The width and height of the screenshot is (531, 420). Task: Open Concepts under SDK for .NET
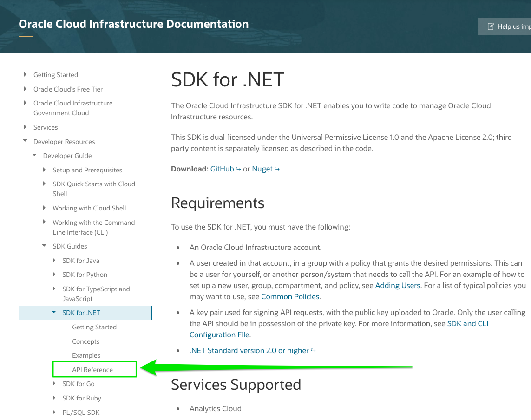pos(85,341)
